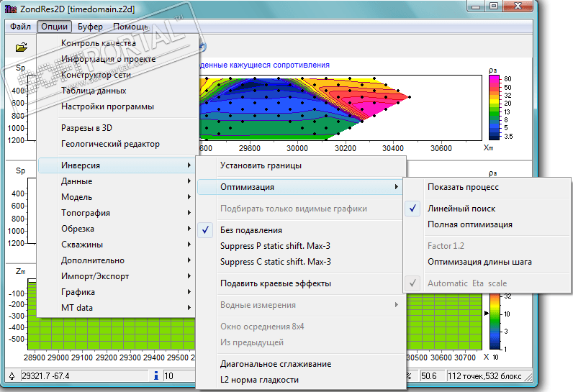573x392 pixels.
Task: Click the arrow icon in status bar
Action: [x=12, y=375]
